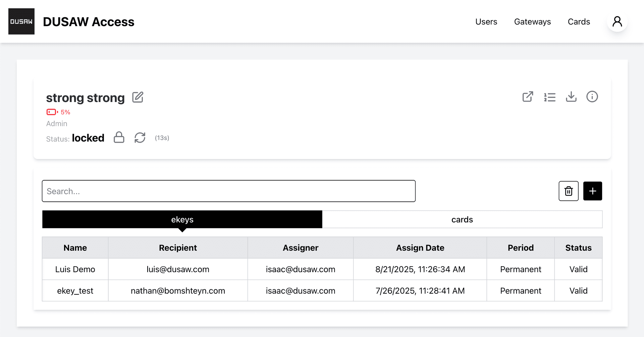The image size is (644, 337).
Task: Click assigner isaac@dusaw.com in Luis Demo row
Action: (301, 269)
